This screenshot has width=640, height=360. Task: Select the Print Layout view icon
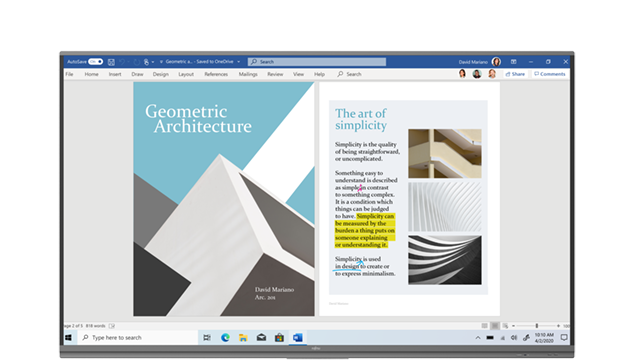[495, 326]
